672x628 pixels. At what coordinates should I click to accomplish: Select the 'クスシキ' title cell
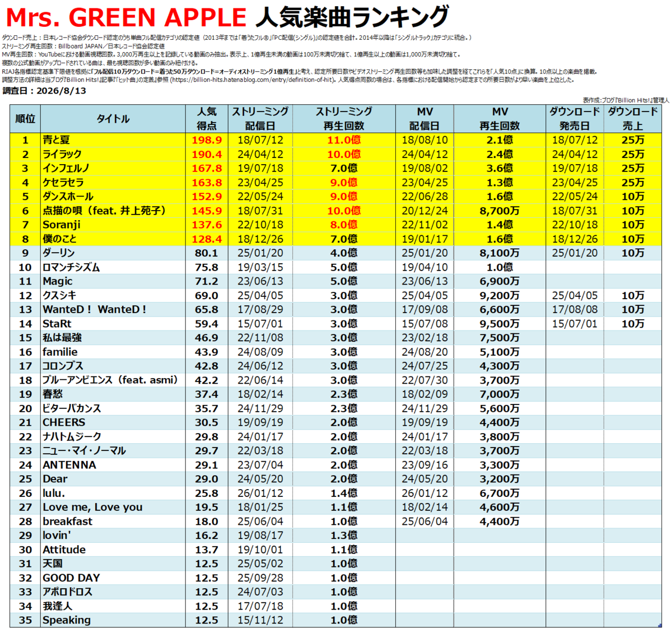click(113, 295)
